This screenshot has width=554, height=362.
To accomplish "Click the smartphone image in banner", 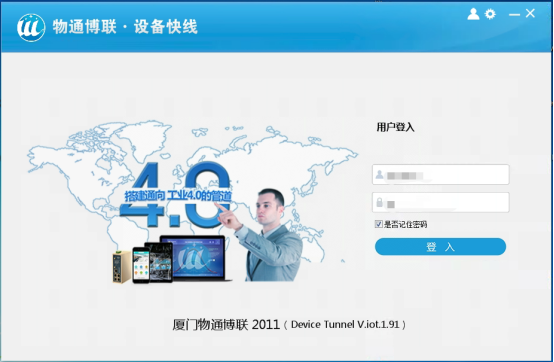I will click(x=141, y=265).
